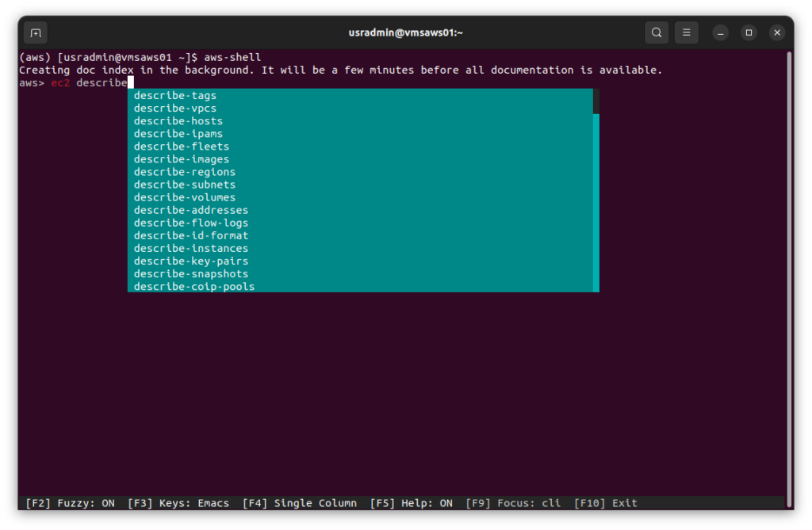Select describe-instances from the completion list
This screenshot has height=530, width=812.
click(x=192, y=248)
